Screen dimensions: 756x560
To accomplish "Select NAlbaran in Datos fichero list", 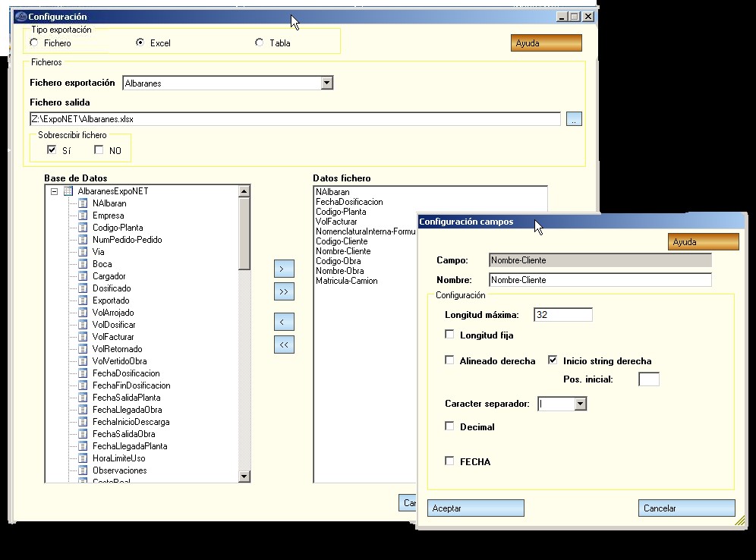I will (x=332, y=192).
